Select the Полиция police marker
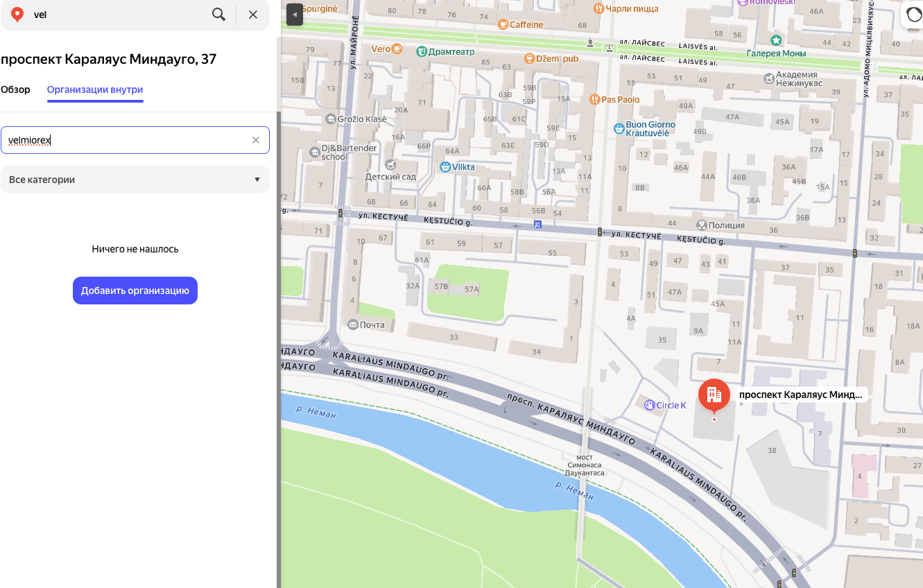The image size is (923, 588). point(702,225)
